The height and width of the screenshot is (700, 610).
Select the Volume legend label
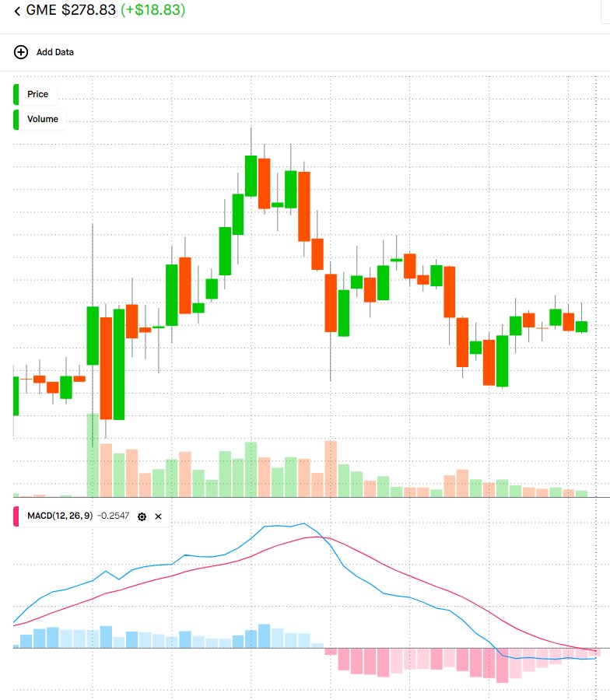pyautogui.click(x=43, y=119)
